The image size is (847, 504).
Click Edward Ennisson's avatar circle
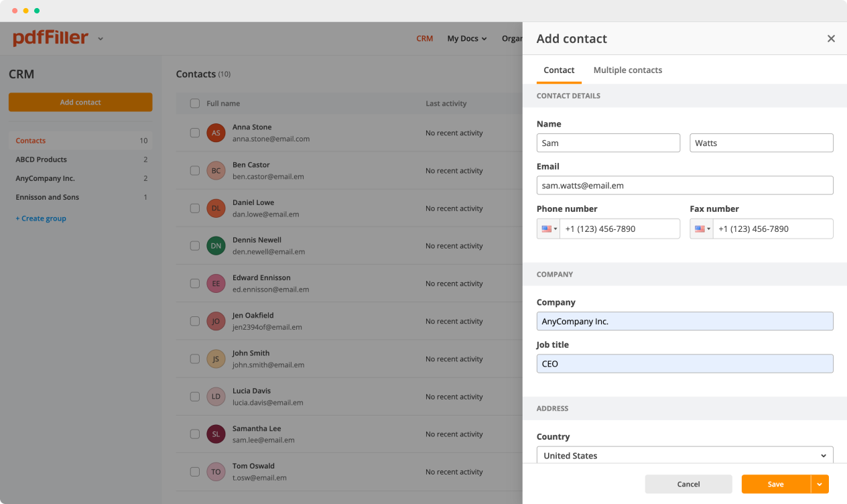(216, 283)
